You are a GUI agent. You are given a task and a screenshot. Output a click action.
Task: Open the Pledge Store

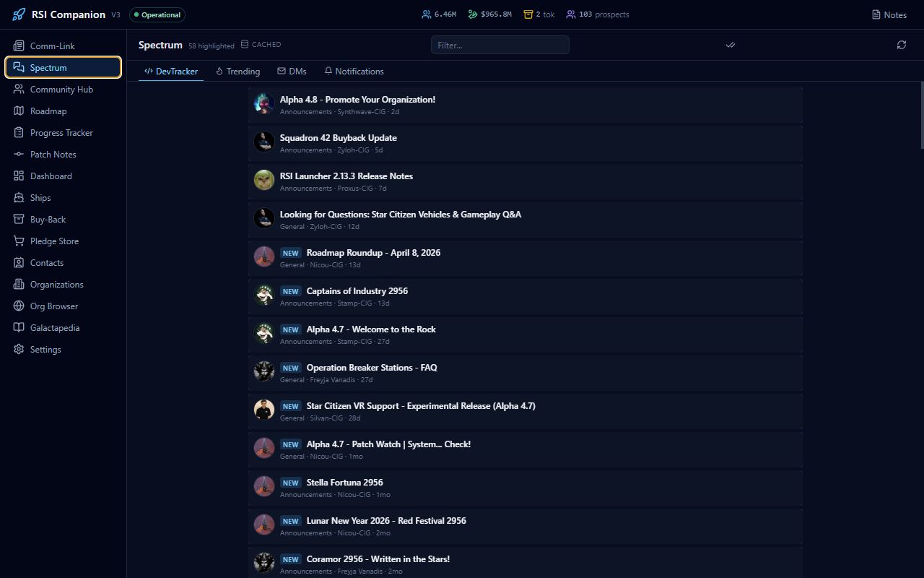click(63, 241)
